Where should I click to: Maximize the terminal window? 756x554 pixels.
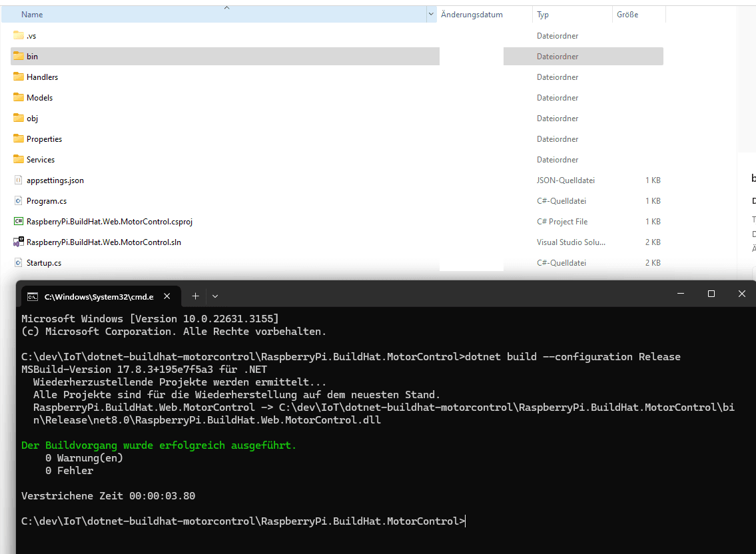(711, 294)
